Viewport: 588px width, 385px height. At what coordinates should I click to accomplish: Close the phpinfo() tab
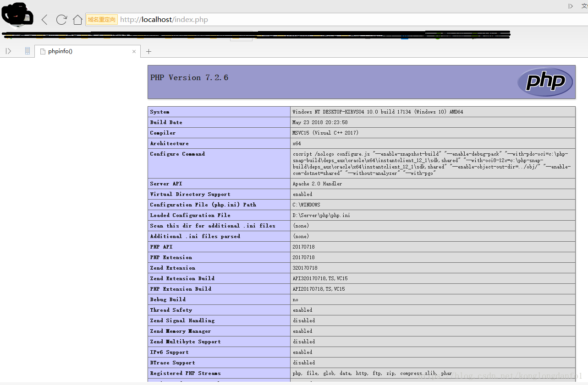coord(134,52)
